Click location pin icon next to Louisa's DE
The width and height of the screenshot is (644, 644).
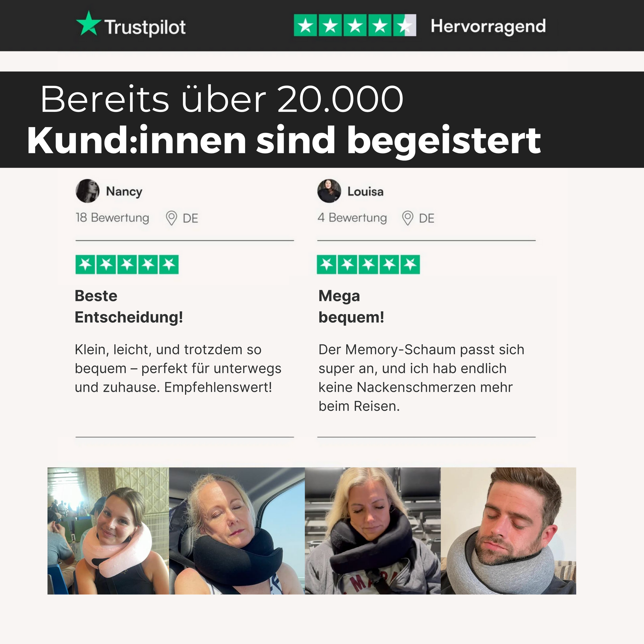407,218
